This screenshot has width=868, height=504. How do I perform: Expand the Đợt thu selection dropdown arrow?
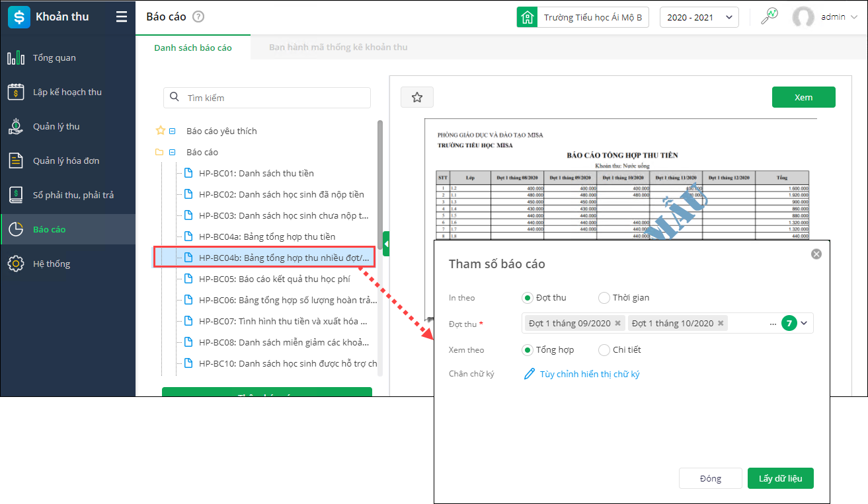pos(804,324)
